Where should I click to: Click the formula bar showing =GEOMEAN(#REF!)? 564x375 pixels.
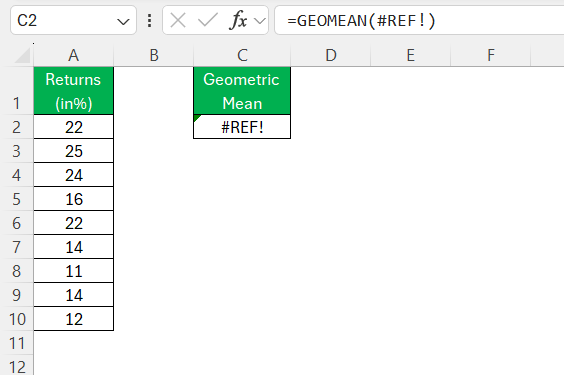click(x=419, y=20)
